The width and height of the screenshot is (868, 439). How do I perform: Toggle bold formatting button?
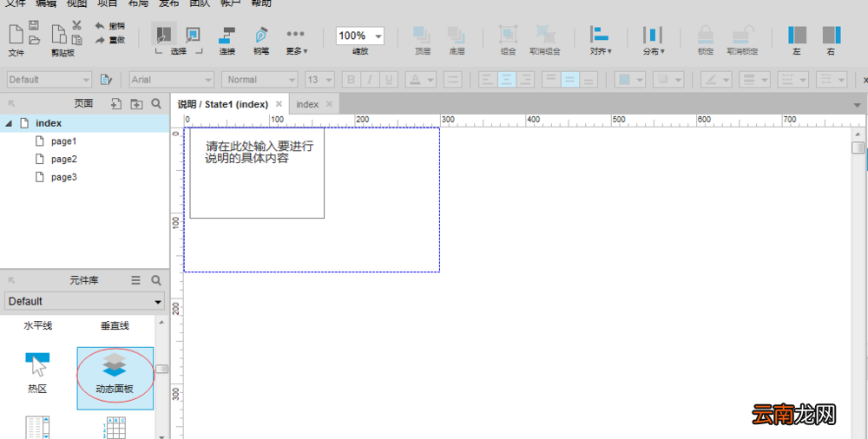pos(351,80)
